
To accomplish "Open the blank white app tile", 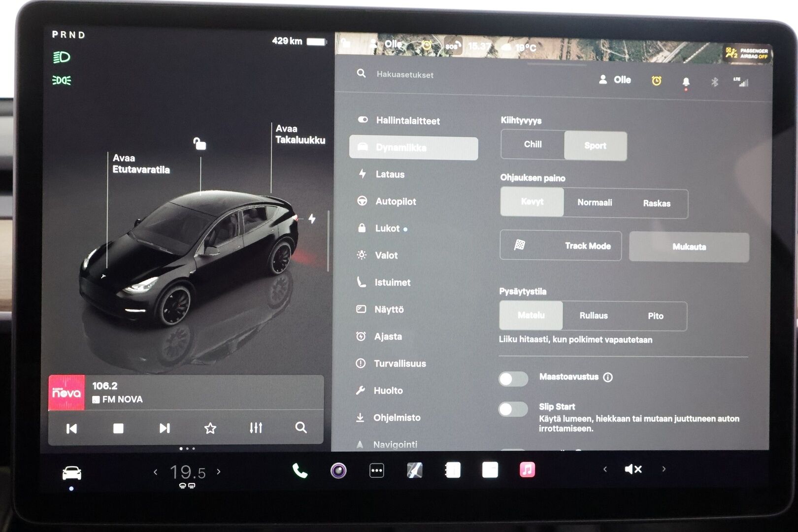I will coord(490,469).
